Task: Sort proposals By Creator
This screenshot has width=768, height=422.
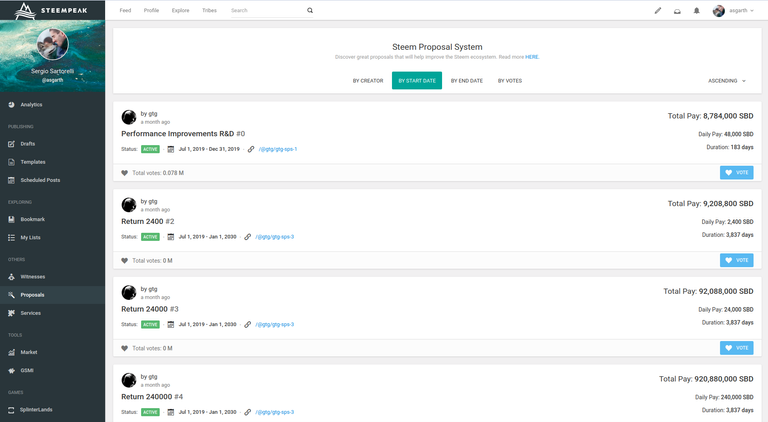Action: tap(368, 81)
